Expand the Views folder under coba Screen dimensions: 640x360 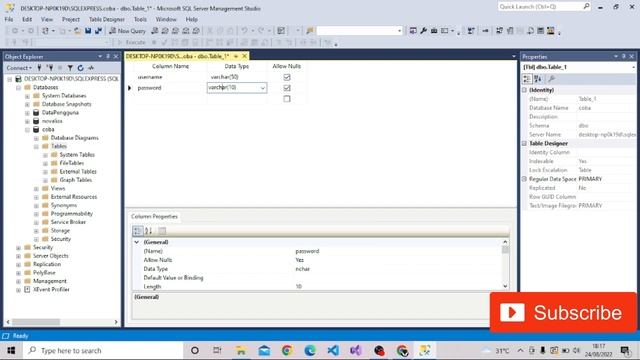point(36,189)
